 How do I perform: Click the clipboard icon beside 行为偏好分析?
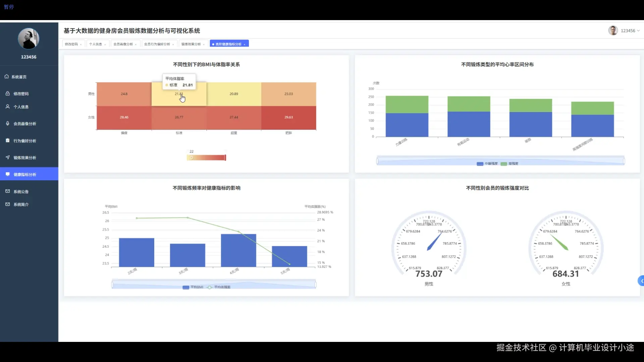pos(7,140)
